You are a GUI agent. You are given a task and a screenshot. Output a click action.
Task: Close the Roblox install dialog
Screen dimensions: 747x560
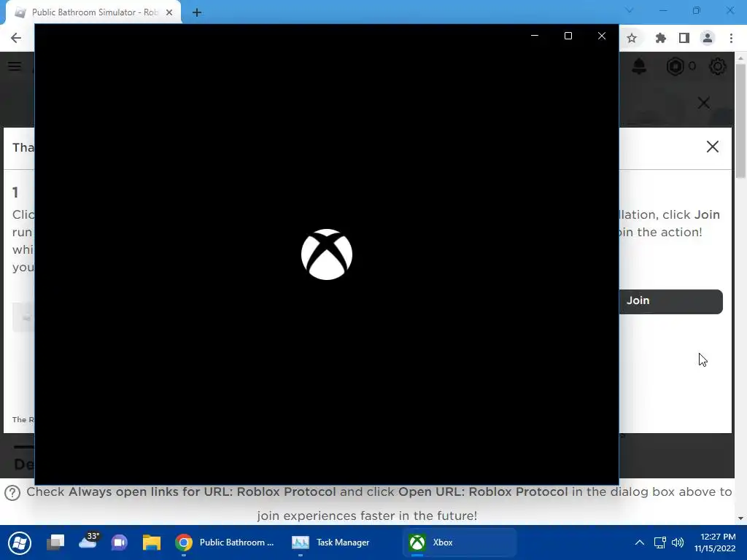(712, 147)
